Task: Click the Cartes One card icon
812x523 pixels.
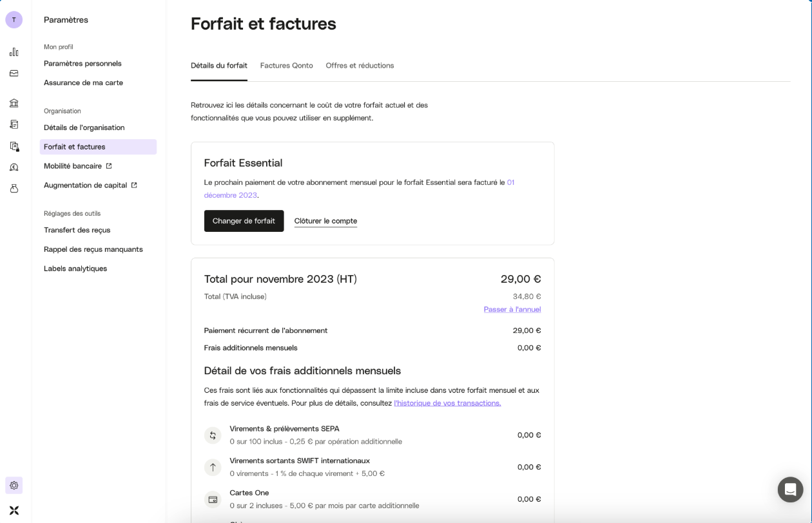Action: pos(213,499)
